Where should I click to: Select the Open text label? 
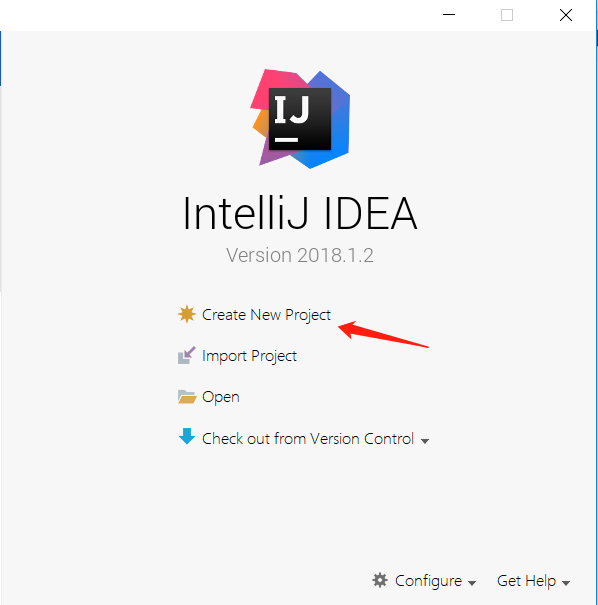tap(221, 397)
